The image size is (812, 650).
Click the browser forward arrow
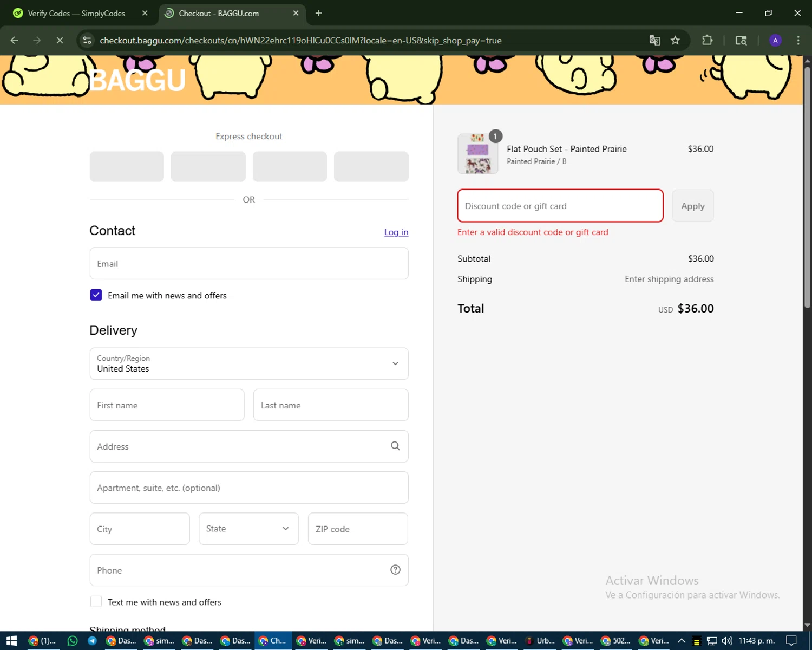tap(37, 40)
